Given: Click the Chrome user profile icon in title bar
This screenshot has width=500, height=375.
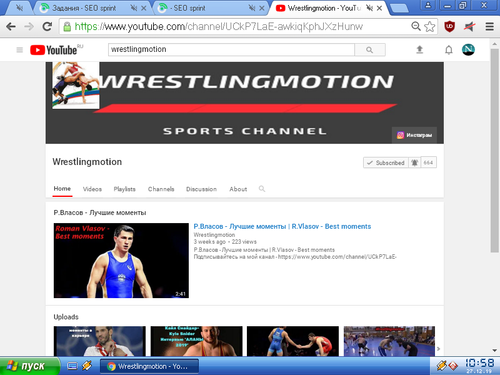Looking at the screenshot, I should [428, 5].
